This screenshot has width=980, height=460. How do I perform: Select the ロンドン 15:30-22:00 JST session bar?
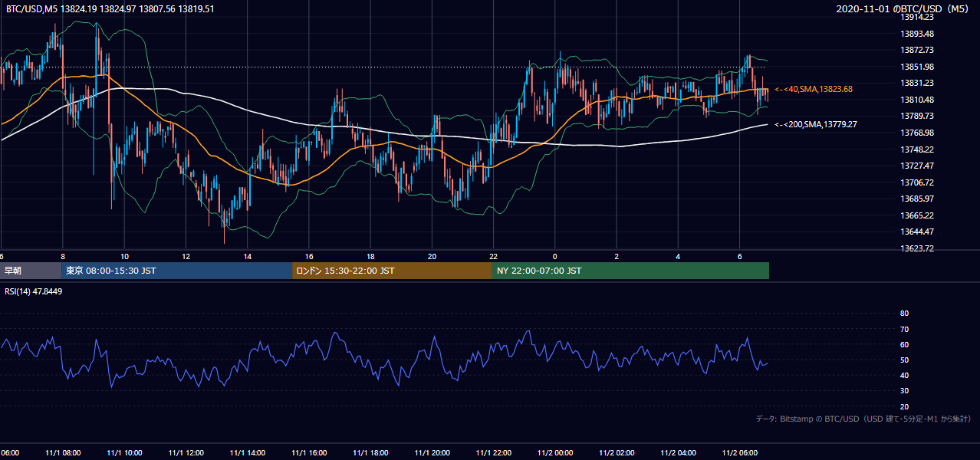(392, 271)
